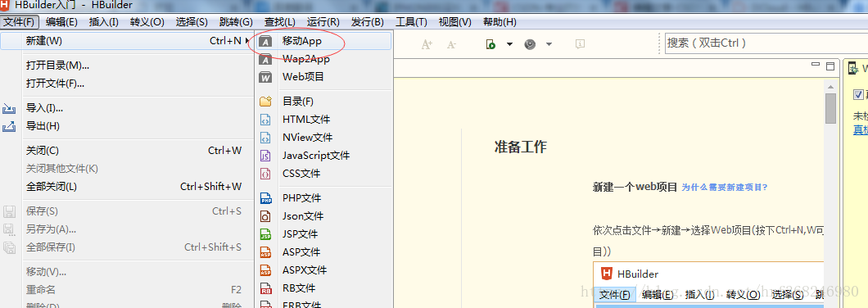Open the 选择(S) menu
Image resolution: width=868 pixels, height=308 pixels.
[192, 22]
